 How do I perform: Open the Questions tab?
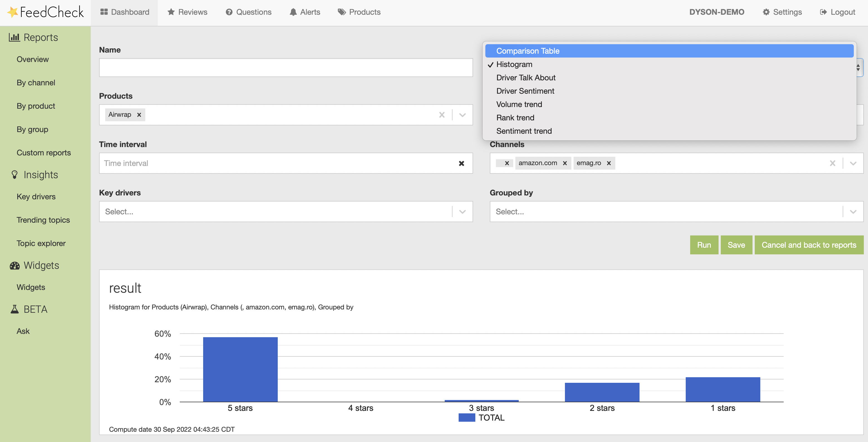point(248,12)
